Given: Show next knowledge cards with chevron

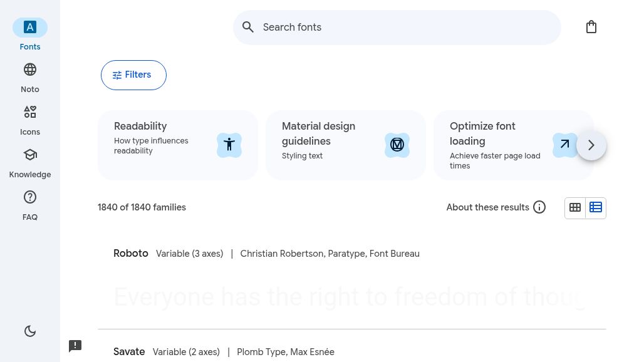Looking at the screenshot, I should tap(591, 145).
